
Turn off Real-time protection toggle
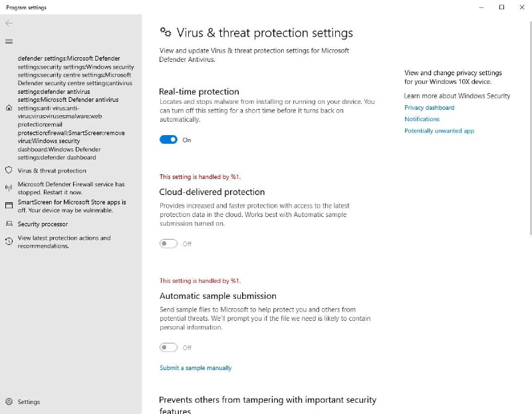coord(169,140)
